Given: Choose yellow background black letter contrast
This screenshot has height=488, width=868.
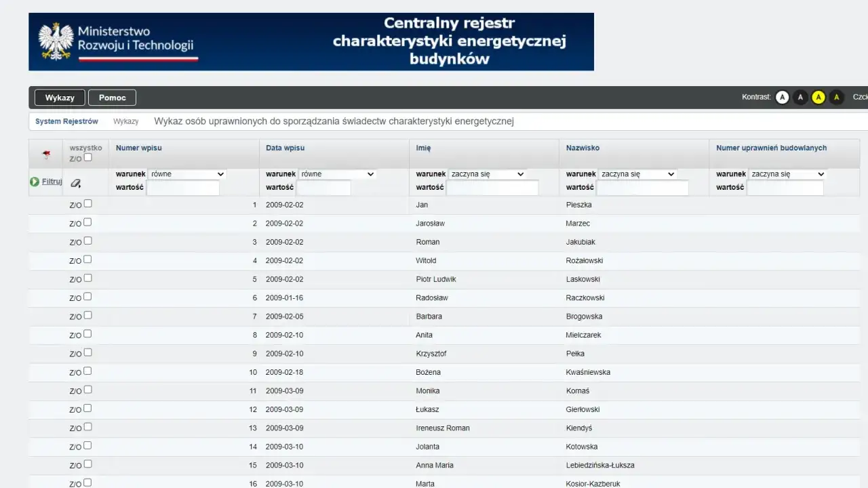Looking at the screenshot, I should tap(818, 98).
